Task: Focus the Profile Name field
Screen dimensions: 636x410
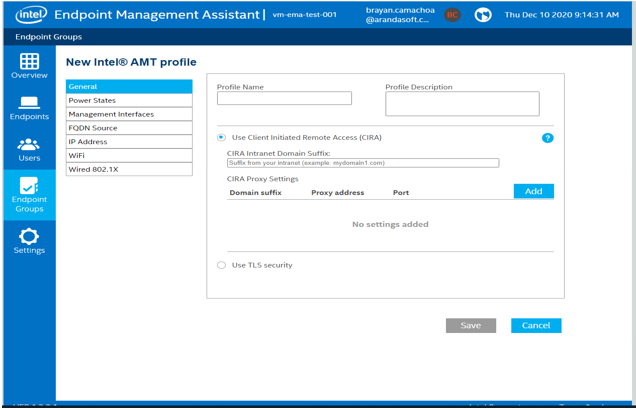Action: coord(284,98)
